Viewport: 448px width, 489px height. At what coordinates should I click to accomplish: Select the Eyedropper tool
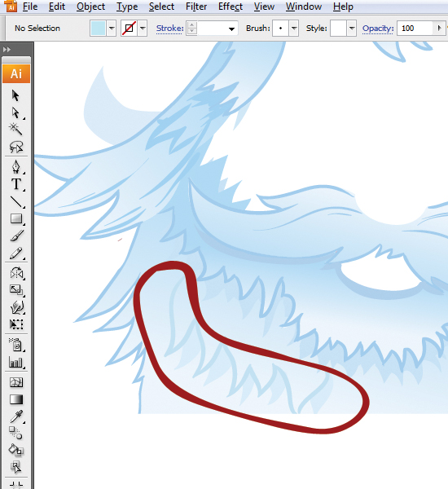coord(16,416)
